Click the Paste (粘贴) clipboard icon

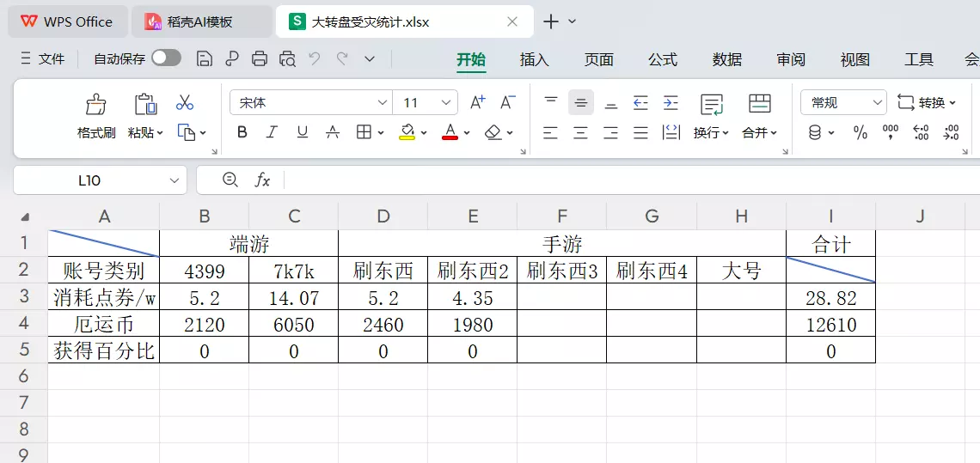pyautogui.click(x=145, y=103)
